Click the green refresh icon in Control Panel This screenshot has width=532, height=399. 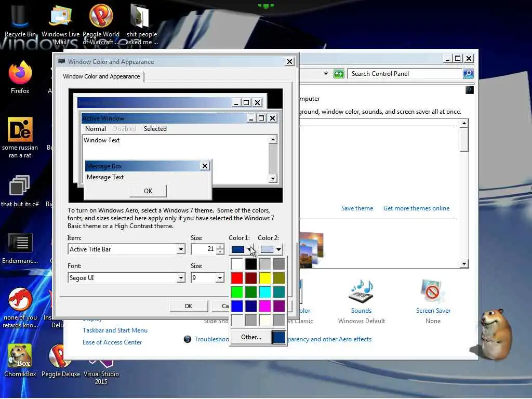click(339, 74)
